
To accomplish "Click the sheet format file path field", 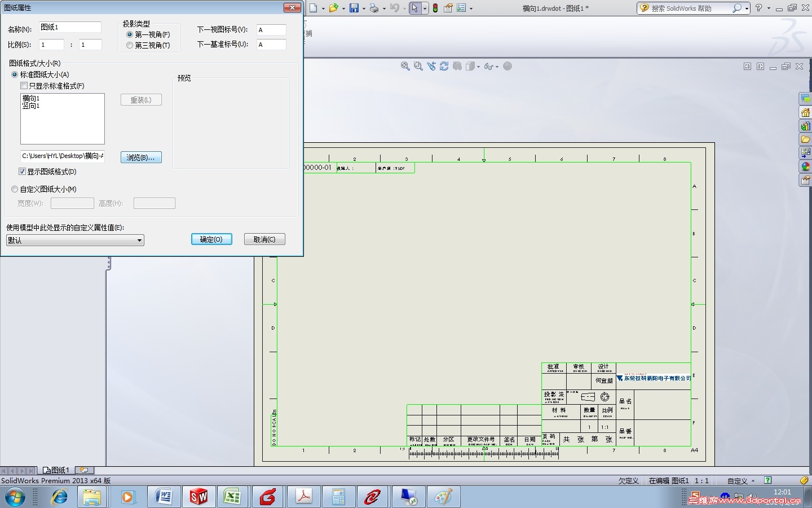I will pos(63,156).
